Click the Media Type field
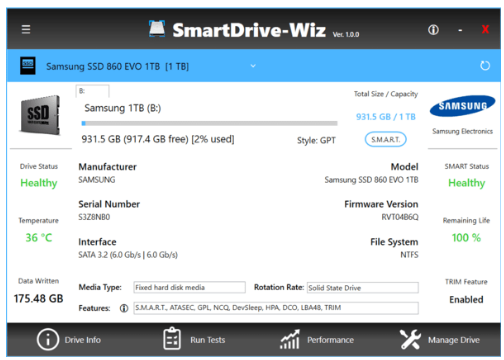Screen dimensions: 504x360 click(x=189, y=287)
